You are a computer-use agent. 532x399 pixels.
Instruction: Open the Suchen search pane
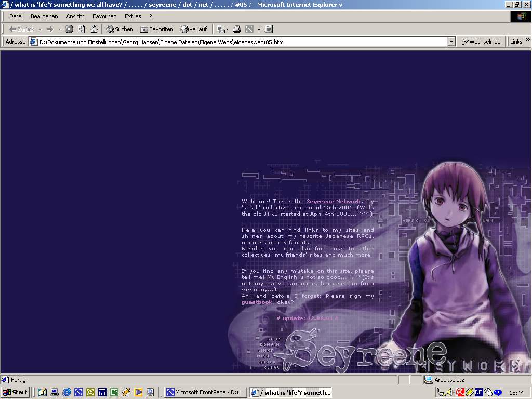[x=120, y=29]
